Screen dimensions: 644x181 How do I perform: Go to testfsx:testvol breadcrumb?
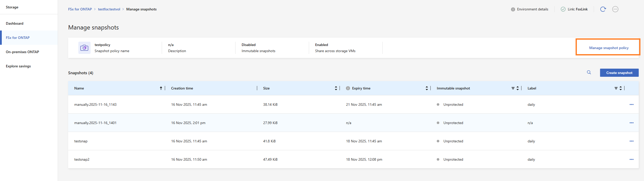click(109, 9)
